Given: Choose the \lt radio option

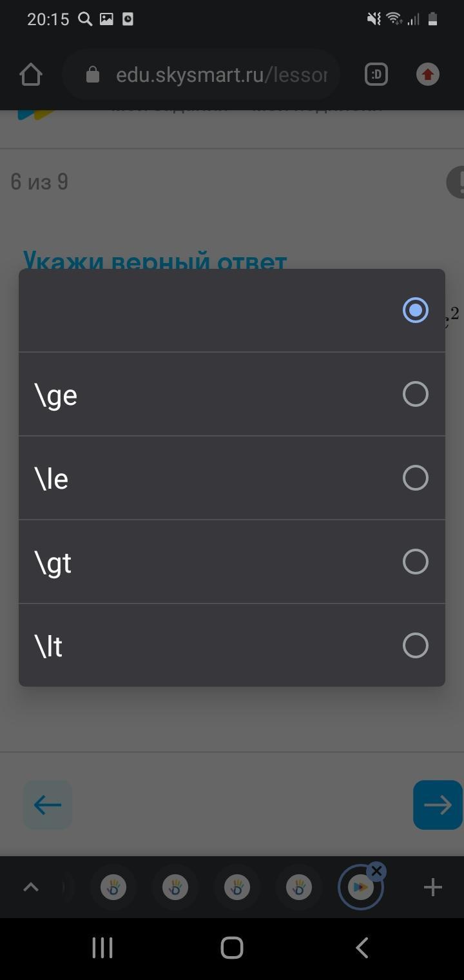Looking at the screenshot, I should pos(415,645).
